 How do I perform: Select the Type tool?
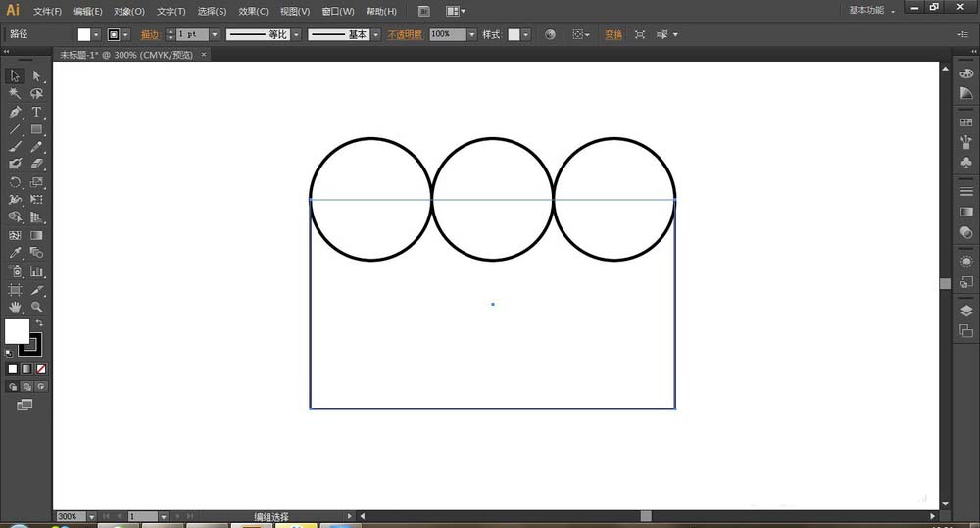click(37, 112)
